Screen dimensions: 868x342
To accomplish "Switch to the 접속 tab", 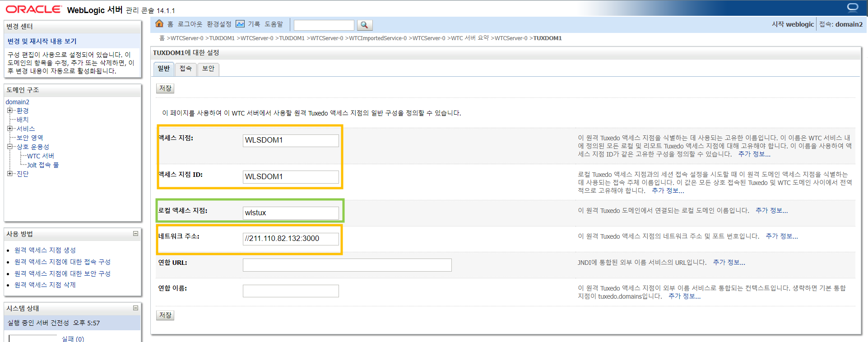I will click(x=186, y=69).
